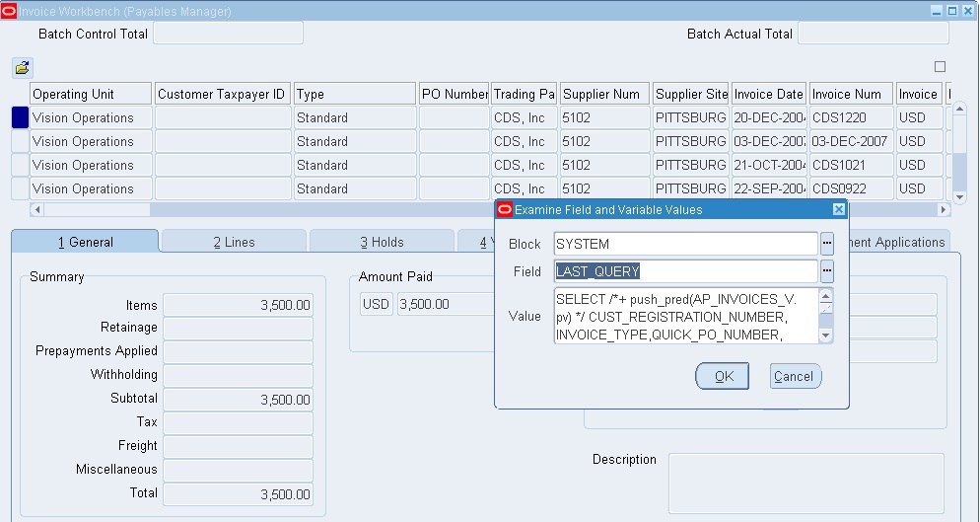
Task: Switch to the 2 Lines tab
Action: (234, 242)
